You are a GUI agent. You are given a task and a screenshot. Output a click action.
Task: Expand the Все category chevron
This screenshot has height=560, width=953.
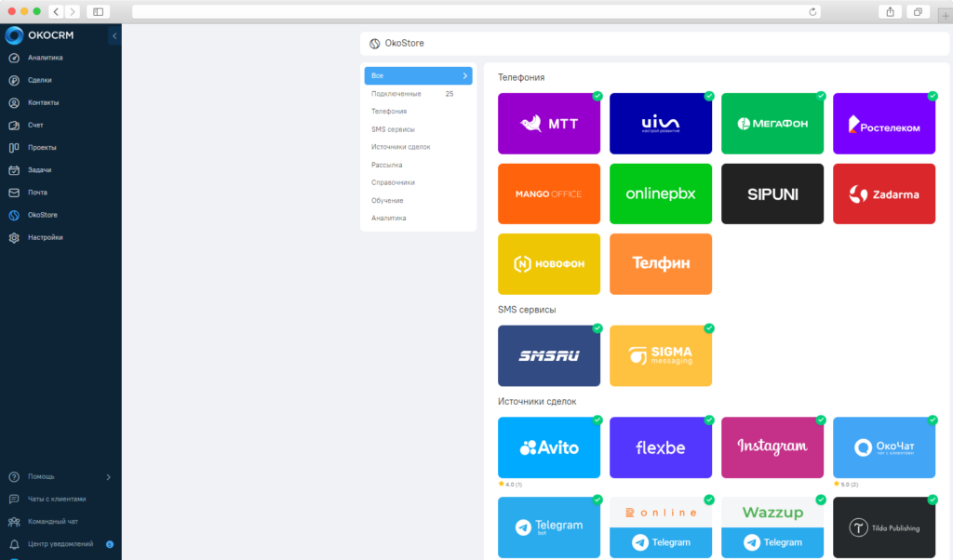(464, 75)
